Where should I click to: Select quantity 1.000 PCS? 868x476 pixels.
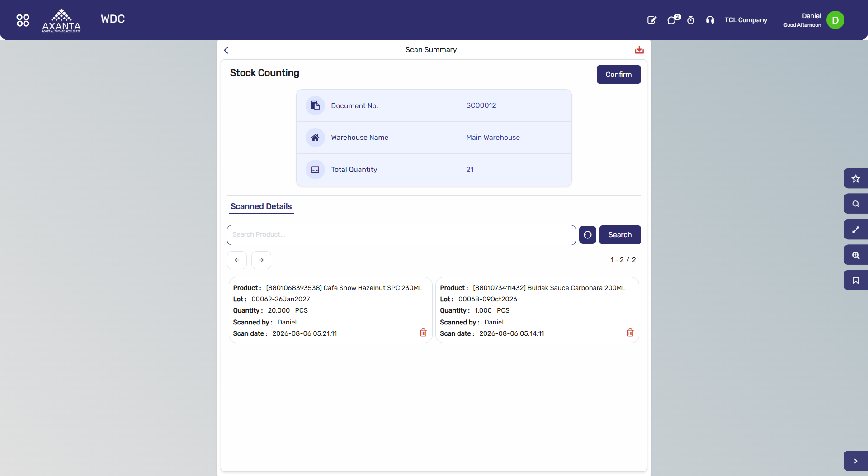pyautogui.click(x=492, y=310)
